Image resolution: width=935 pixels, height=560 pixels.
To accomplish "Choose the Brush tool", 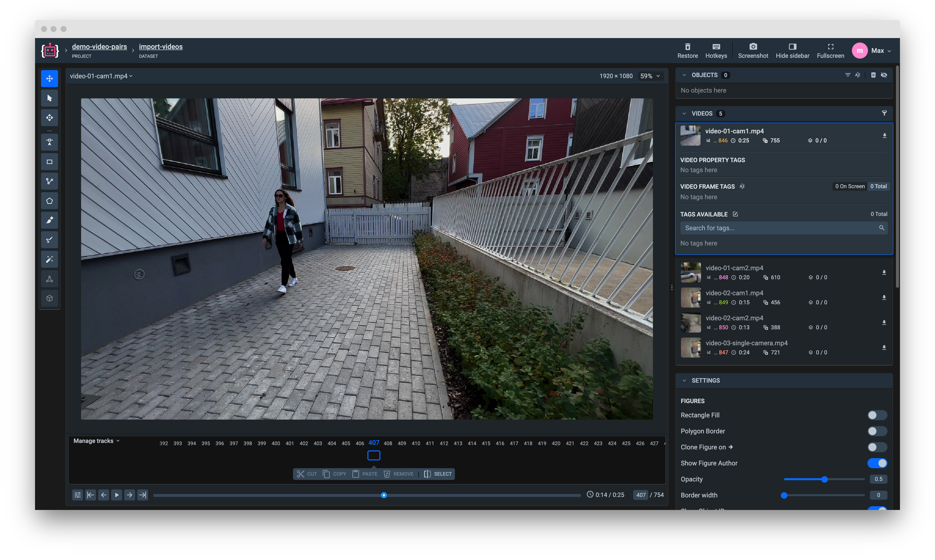I will 50,220.
